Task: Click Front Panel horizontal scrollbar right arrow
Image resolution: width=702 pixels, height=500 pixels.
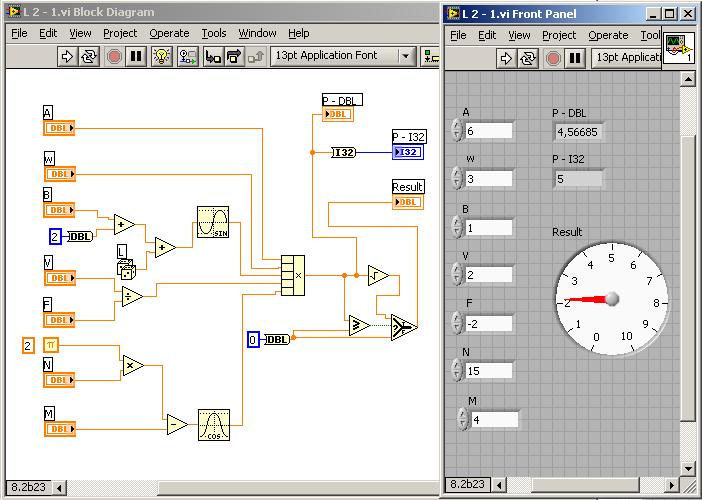Action: [671, 485]
